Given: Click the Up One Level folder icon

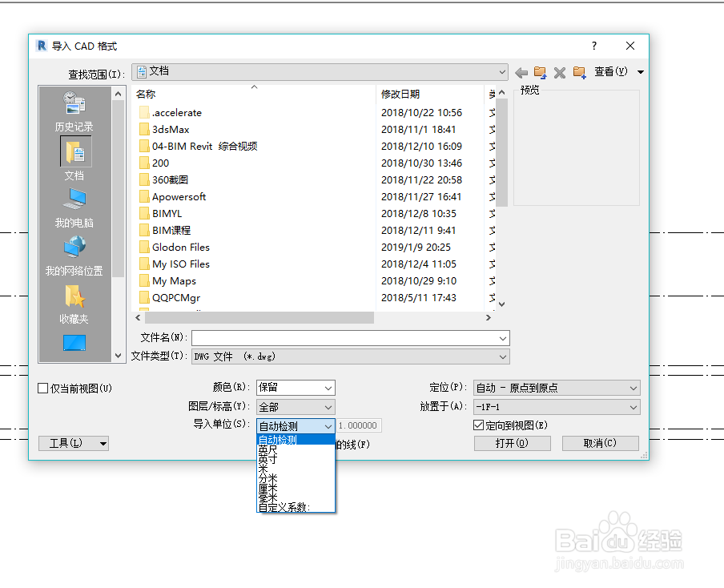Looking at the screenshot, I should pyautogui.click(x=540, y=71).
